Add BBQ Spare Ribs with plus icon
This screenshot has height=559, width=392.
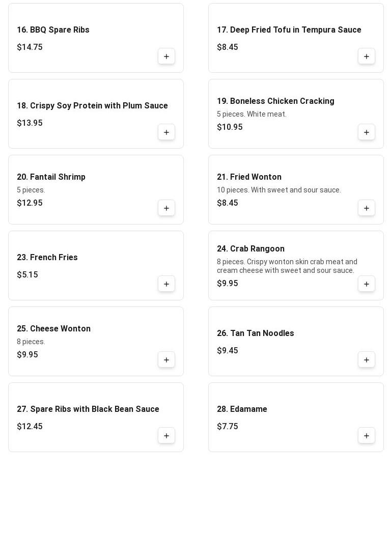click(x=166, y=57)
